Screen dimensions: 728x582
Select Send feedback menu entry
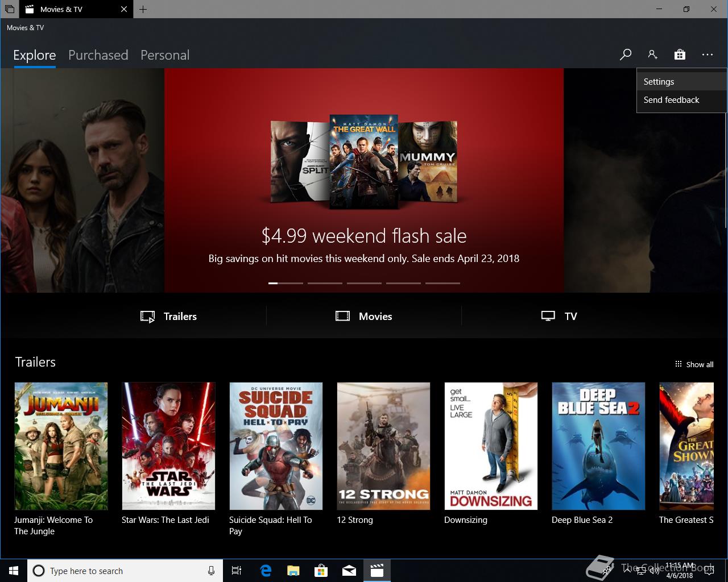pyautogui.click(x=682, y=100)
